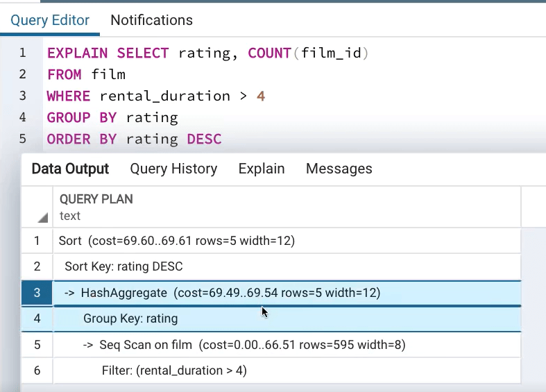Click 'rental_duration' in the WHERE clause

click(x=164, y=96)
